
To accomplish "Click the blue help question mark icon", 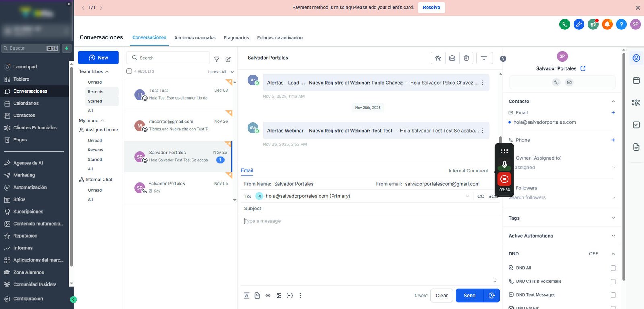I will click(621, 24).
